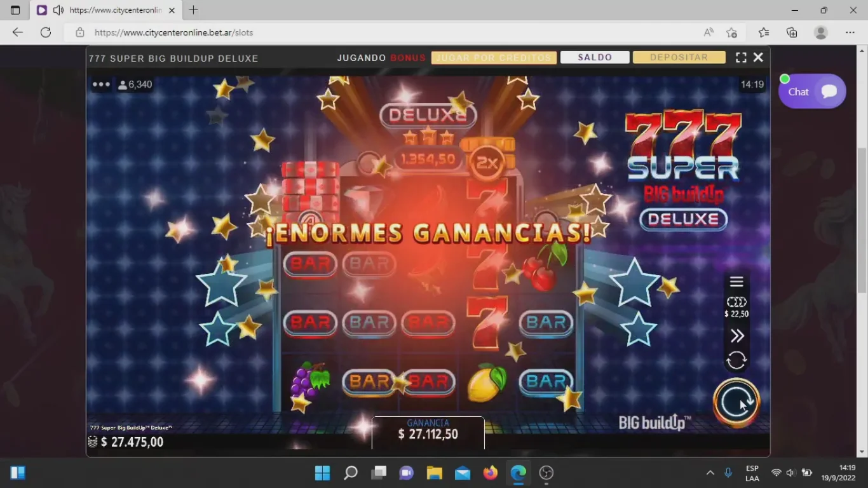
Task: Add this page to favorites
Action: click(731, 32)
